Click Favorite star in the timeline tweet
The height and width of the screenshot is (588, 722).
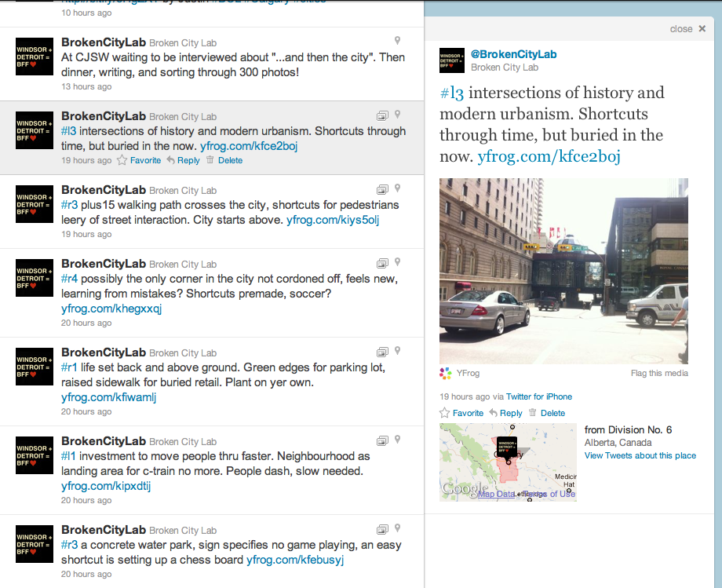click(122, 160)
